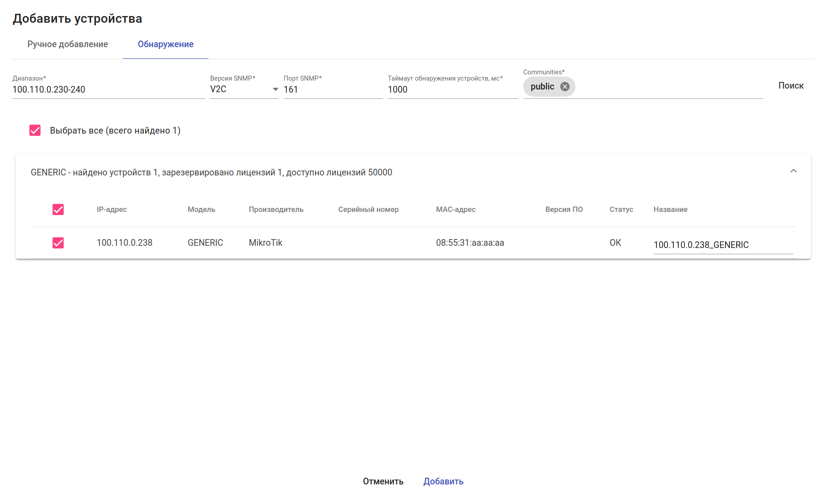Switch to 'Ручное добавление' tab
The width and height of the screenshot is (827, 504).
[68, 45]
